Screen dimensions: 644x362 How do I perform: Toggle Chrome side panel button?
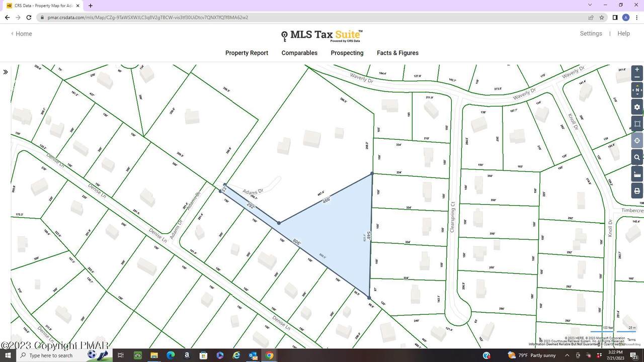[615, 18]
